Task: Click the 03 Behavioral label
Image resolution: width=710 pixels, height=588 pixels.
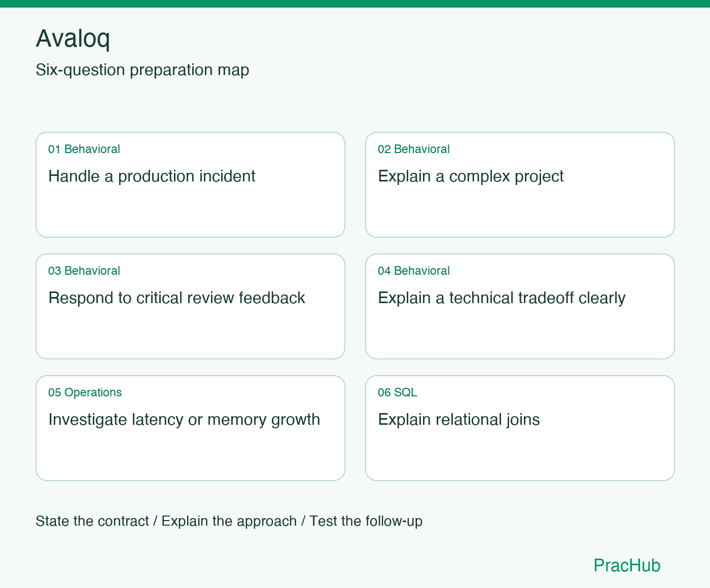Action: point(84,271)
